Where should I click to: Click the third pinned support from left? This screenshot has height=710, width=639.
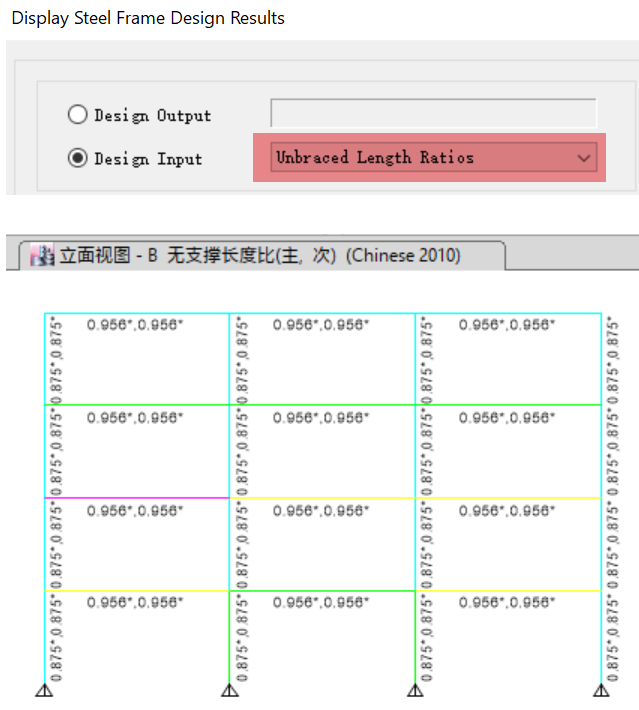click(x=415, y=690)
